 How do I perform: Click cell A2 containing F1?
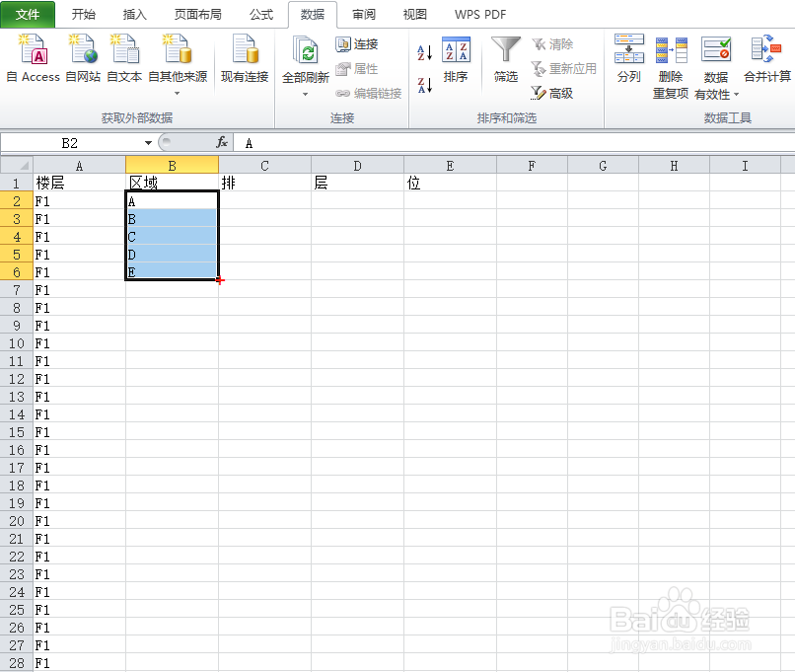[80, 201]
